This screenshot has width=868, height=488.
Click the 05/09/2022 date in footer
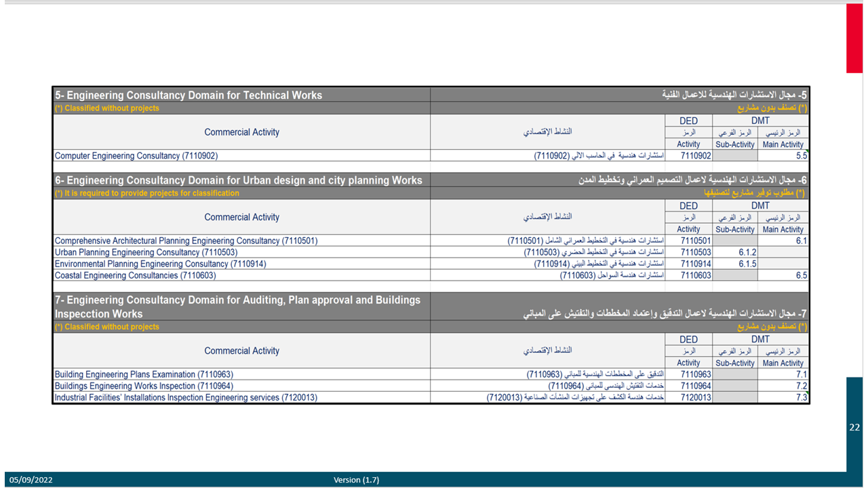[31, 480]
